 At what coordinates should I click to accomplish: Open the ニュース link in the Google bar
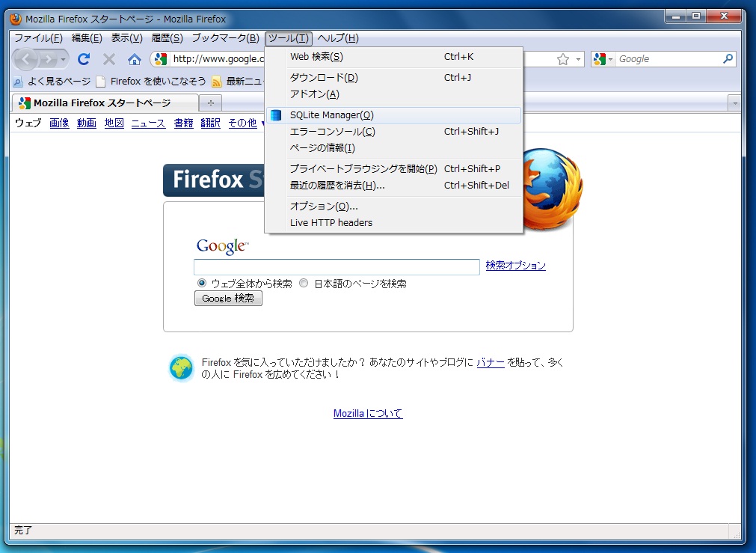pyautogui.click(x=149, y=123)
